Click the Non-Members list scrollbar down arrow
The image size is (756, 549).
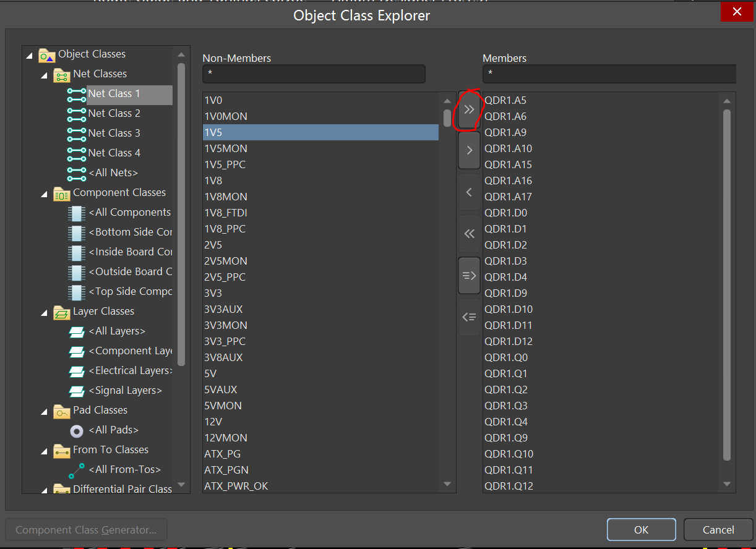pos(447,484)
